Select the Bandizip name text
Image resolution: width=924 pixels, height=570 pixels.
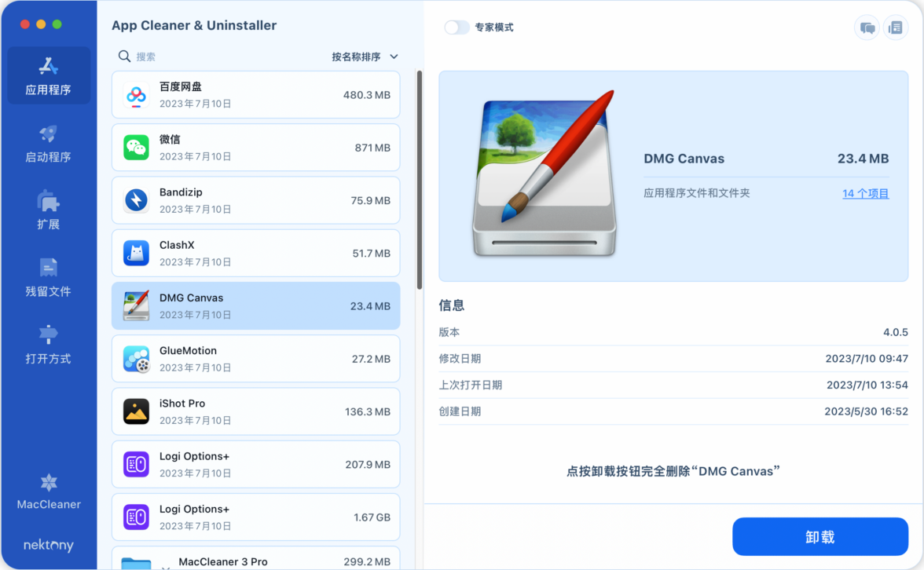click(x=181, y=192)
